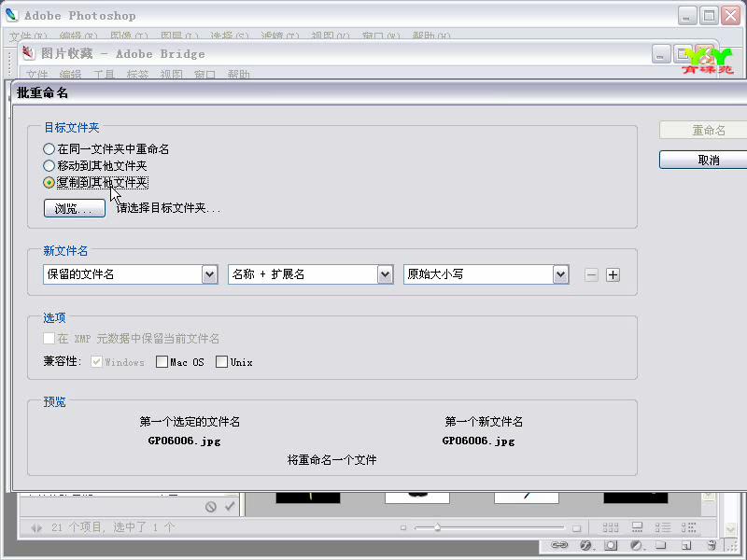Click the Adobe Bridge title bar icon
The height and width of the screenshot is (560, 747).
tap(29, 53)
